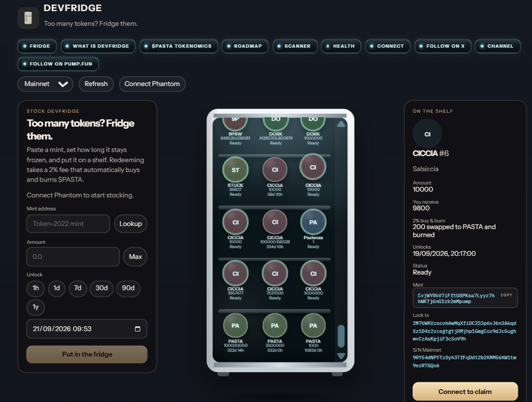Click the CICCIA #6 heading

tap(430, 153)
